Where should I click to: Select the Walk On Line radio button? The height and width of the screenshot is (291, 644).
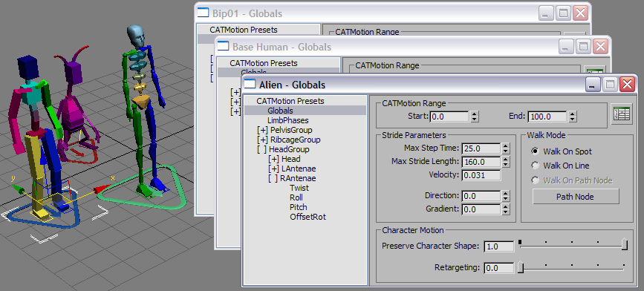[x=535, y=166]
